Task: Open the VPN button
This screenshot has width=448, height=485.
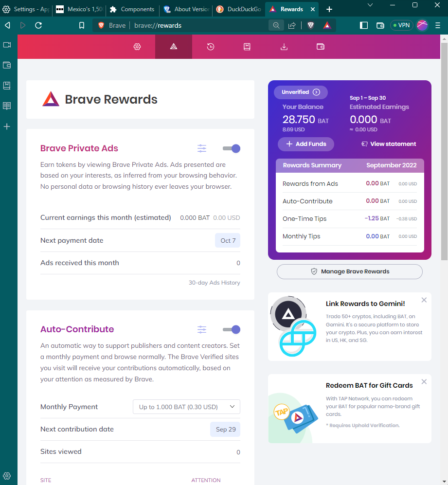Action: 402,25
